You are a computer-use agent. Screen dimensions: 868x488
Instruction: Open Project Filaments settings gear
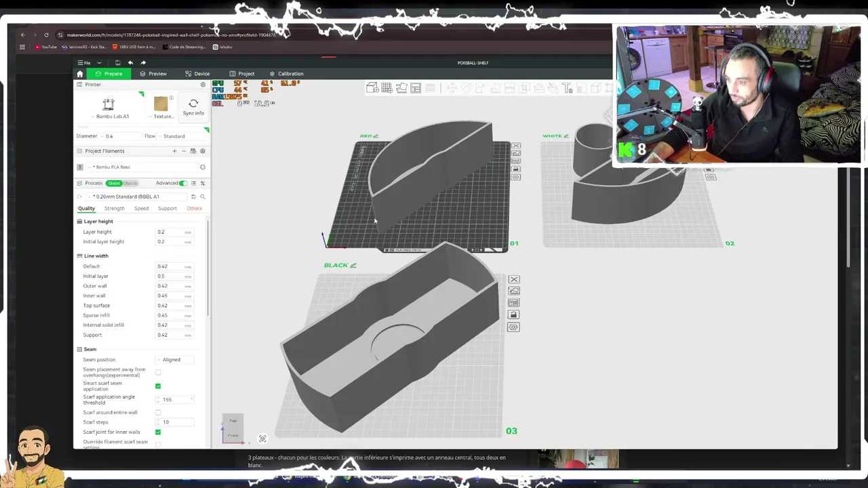pos(203,151)
